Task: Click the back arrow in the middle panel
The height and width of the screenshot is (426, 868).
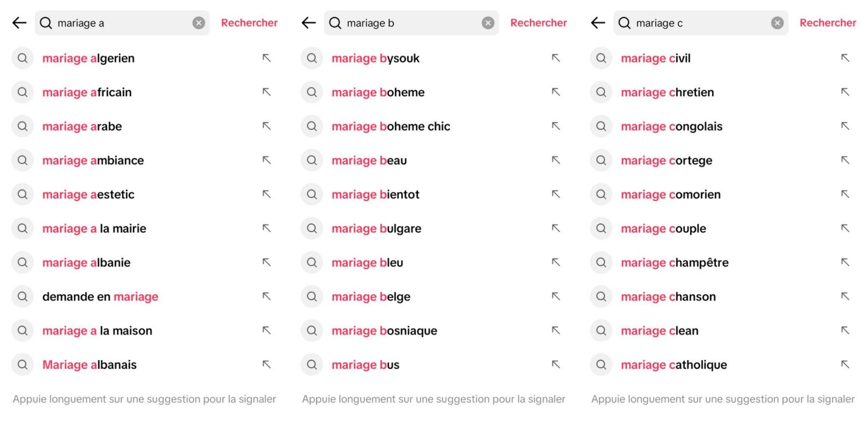Action: tap(308, 23)
